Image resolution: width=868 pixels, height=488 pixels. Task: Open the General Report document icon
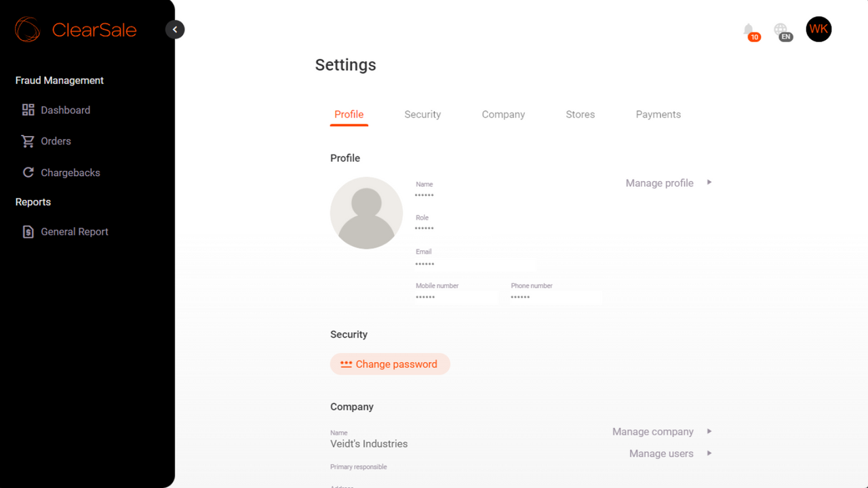(28, 231)
